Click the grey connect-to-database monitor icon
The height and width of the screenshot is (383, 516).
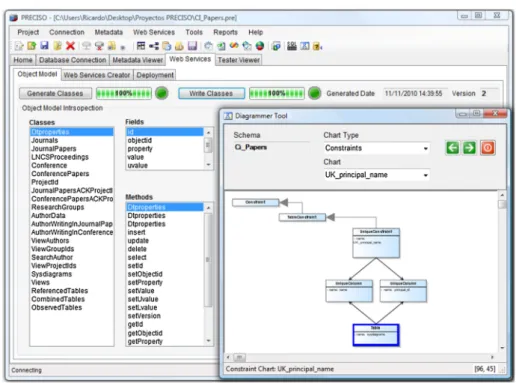(86, 46)
